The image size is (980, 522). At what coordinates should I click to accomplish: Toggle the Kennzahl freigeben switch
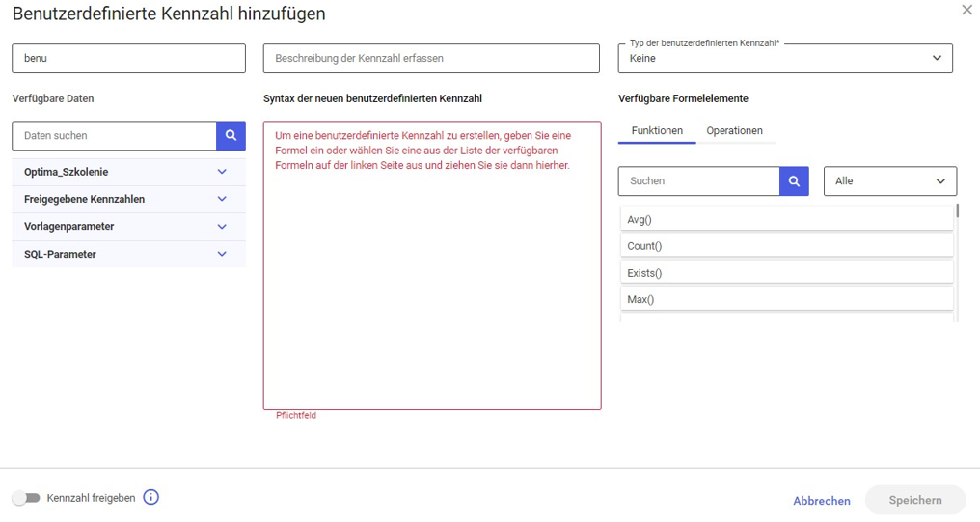coord(26,498)
